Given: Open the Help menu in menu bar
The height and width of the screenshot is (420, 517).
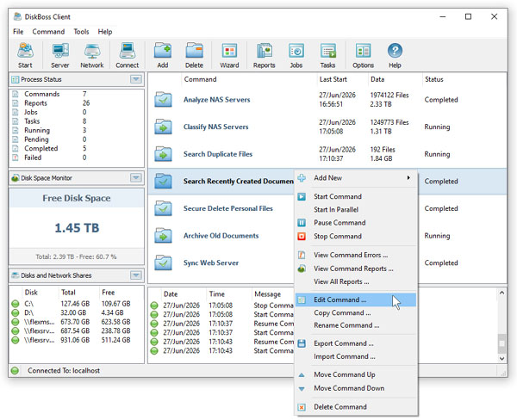Looking at the screenshot, I should 105,32.
